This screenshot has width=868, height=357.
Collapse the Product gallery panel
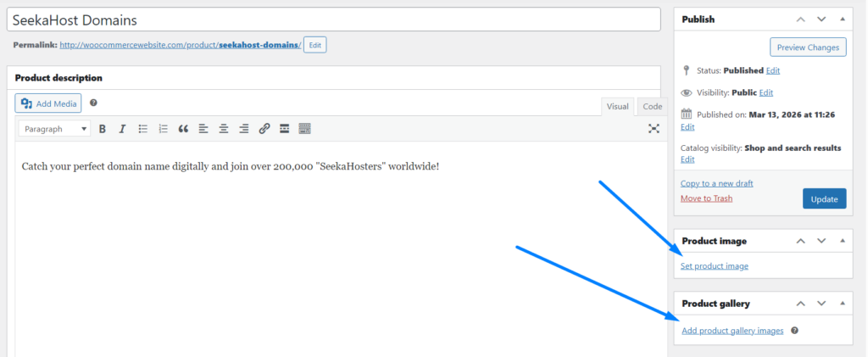click(843, 304)
